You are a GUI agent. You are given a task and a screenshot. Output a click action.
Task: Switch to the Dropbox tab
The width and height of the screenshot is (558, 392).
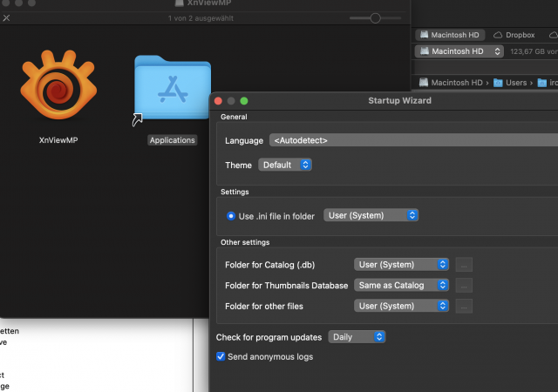pyautogui.click(x=514, y=35)
